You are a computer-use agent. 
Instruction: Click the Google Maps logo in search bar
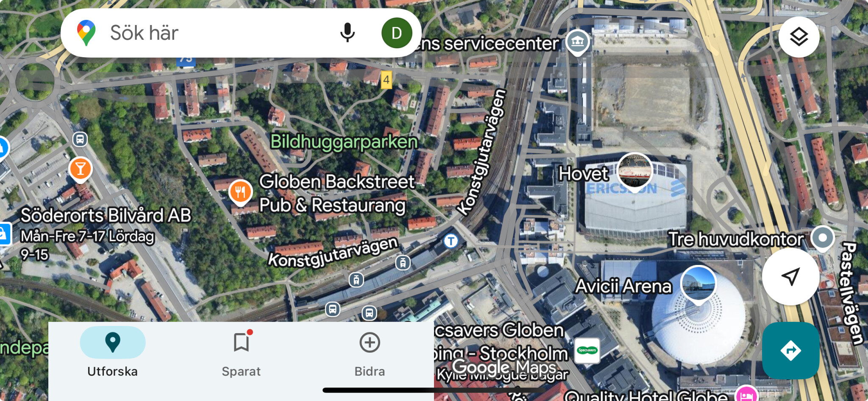86,33
